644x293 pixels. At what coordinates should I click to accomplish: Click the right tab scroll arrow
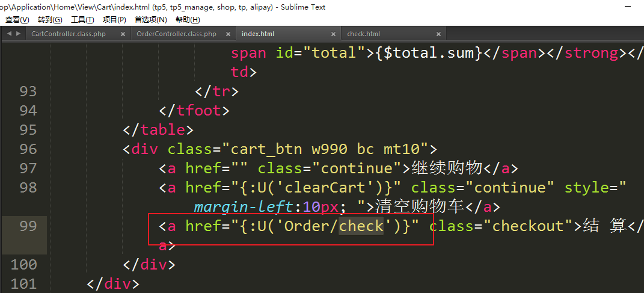(18, 34)
